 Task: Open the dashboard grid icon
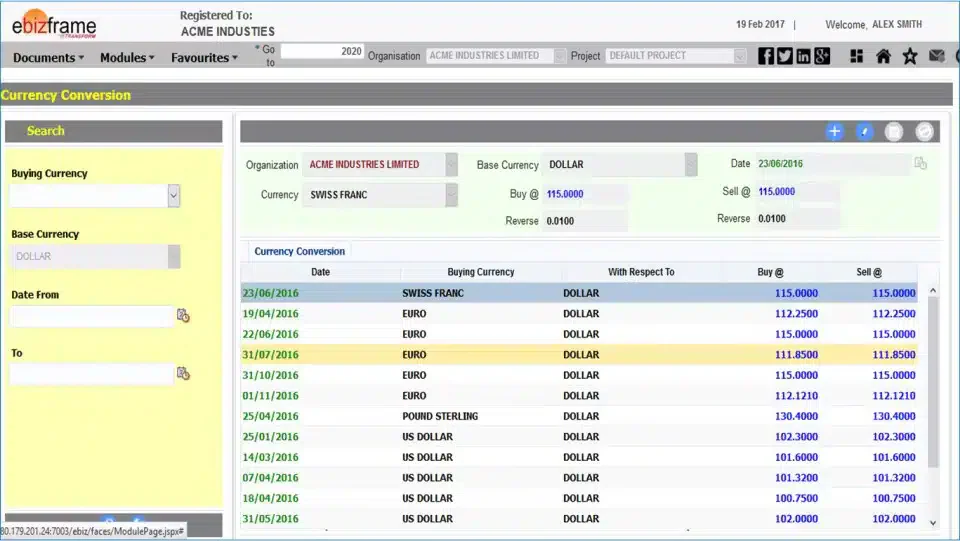click(857, 56)
